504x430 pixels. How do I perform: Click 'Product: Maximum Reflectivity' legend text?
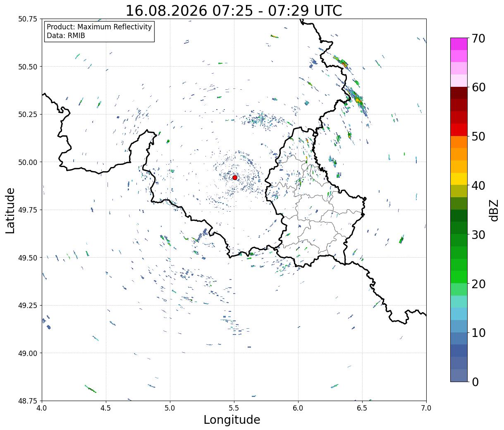99,27
